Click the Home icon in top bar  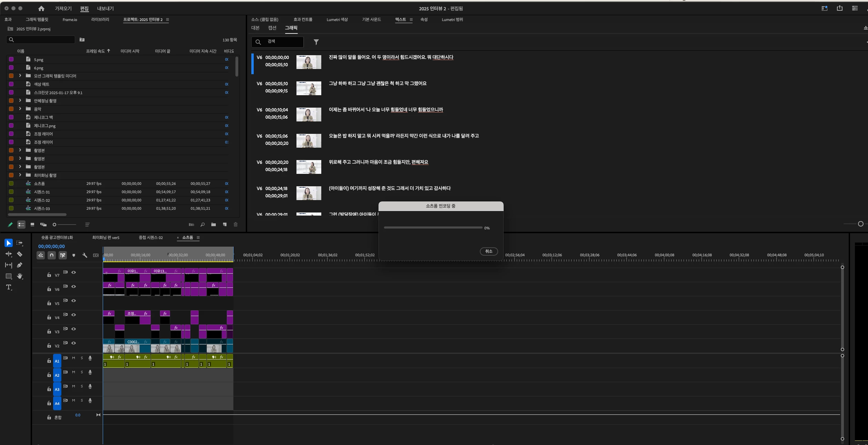point(41,8)
